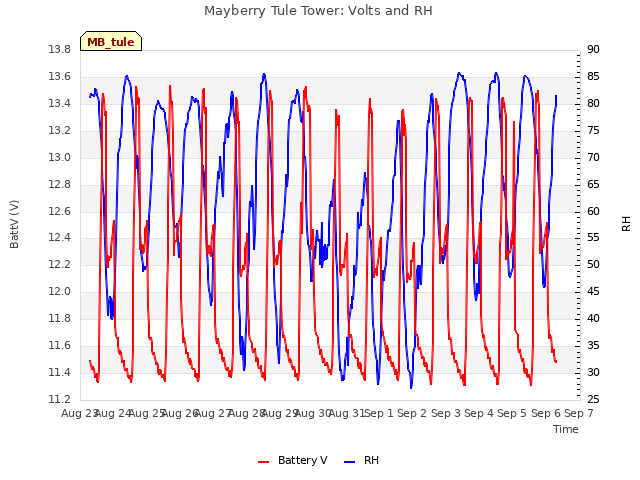Click the 'Battery V' legend text
The image size is (640, 480).
click(302, 460)
